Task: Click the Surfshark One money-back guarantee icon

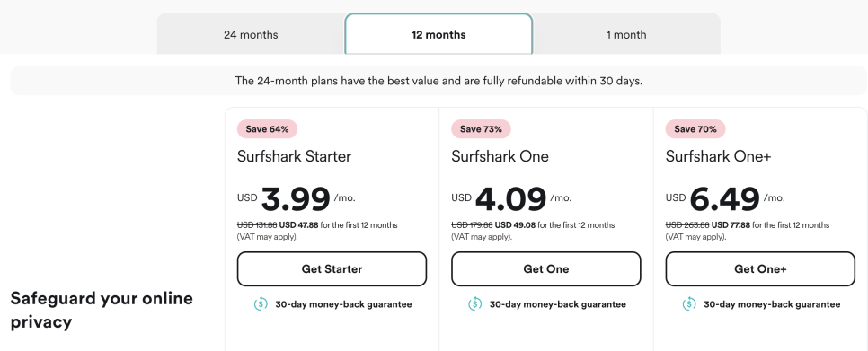Action: pos(475,304)
